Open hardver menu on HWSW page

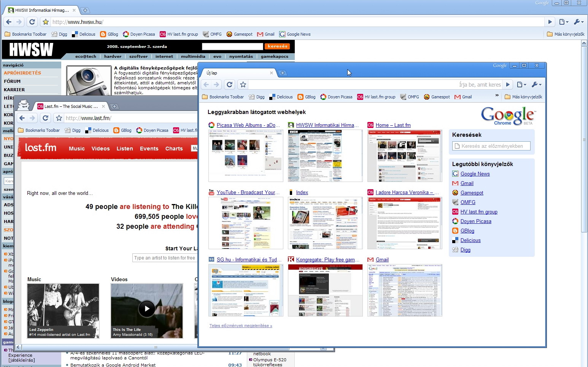tap(113, 56)
